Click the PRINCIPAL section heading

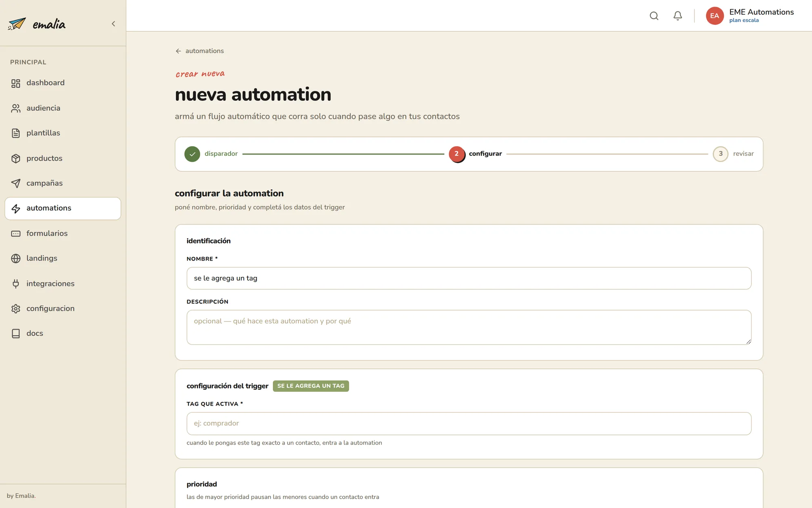pos(28,62)
